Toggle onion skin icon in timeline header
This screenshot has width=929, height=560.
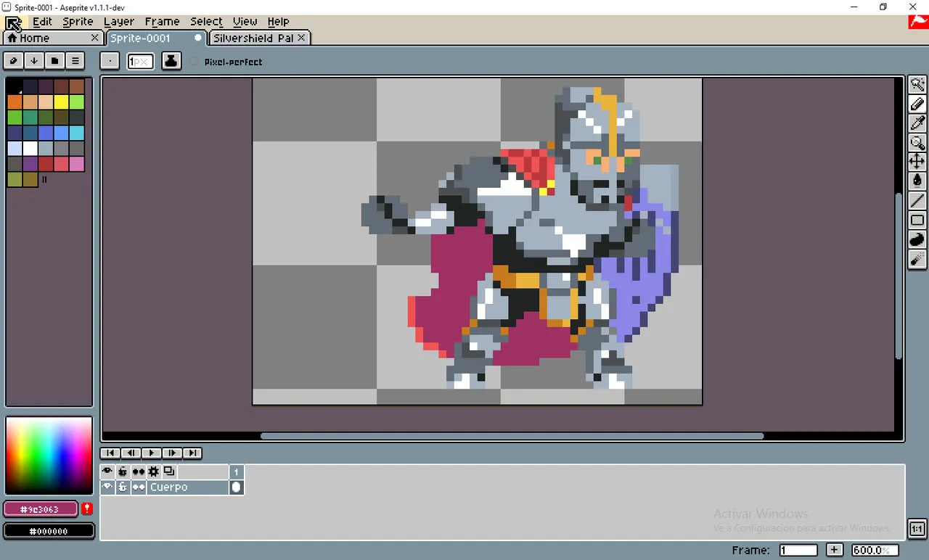(169, 472)
